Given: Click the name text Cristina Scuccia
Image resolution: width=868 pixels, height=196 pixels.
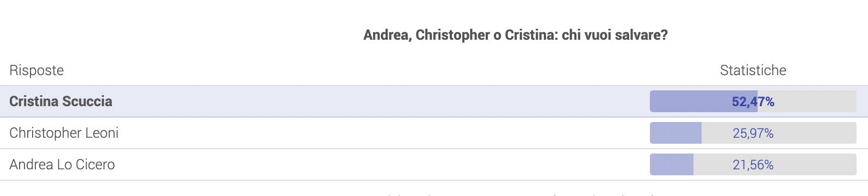Looking at the screenshot, I should (61, 101).
